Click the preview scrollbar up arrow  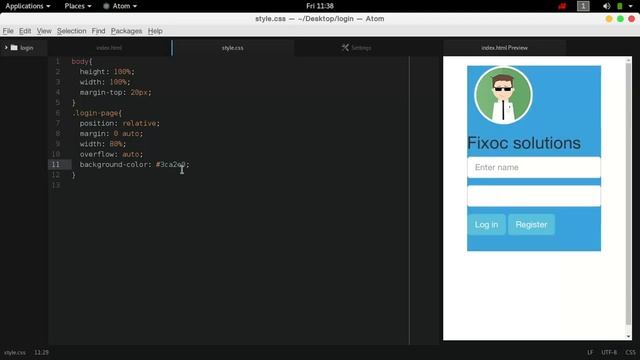(628, 60)
